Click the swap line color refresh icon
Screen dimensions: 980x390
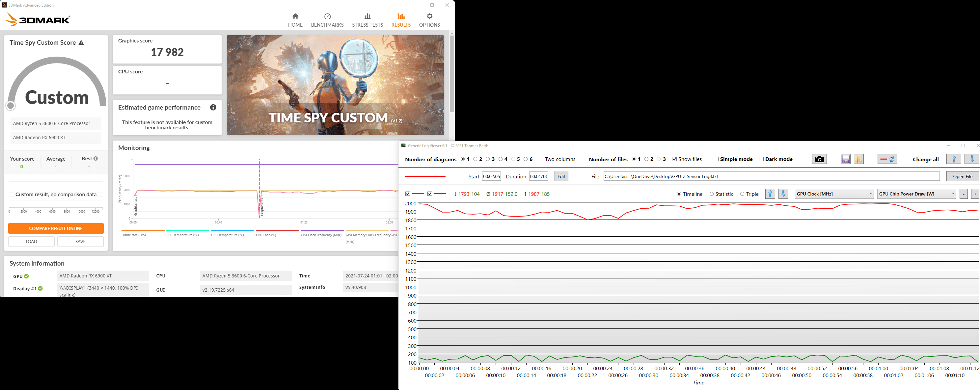coord(887,159)
